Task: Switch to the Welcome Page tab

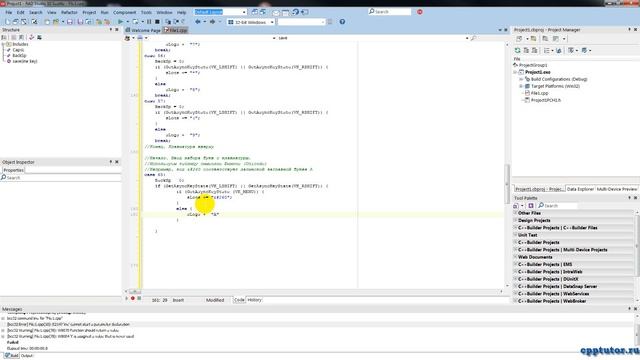Action: pos(143,30)
